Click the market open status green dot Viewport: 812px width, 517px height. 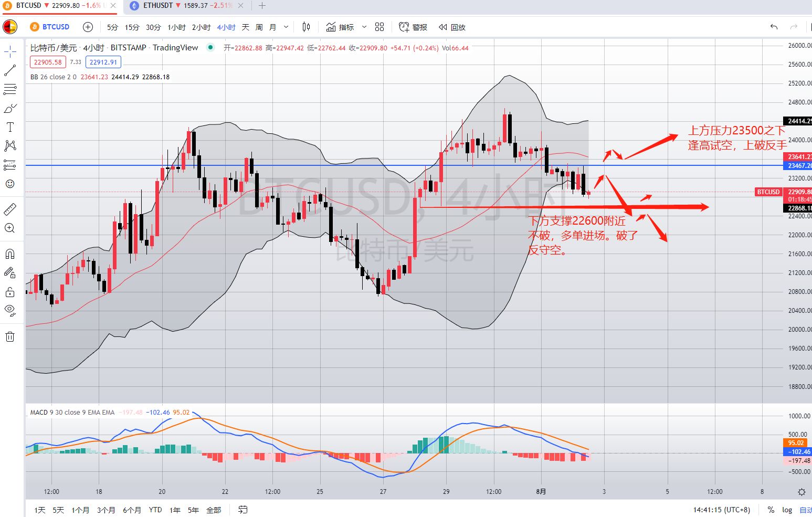tap(210, 47)
